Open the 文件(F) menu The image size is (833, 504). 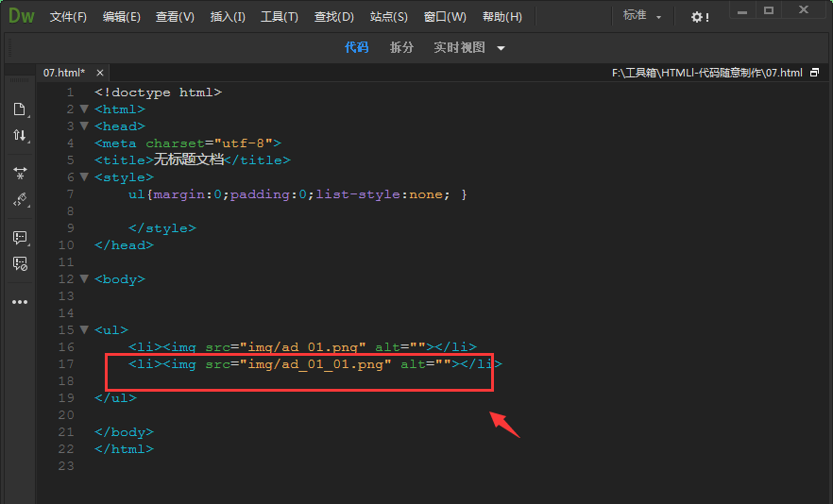pyautogui.click(x=68, y=17)
